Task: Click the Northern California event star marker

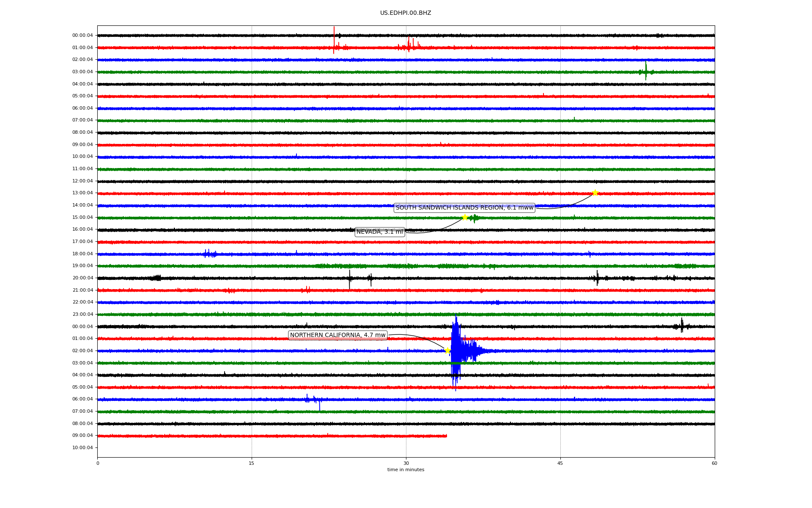Action: [x=447, y=351]
